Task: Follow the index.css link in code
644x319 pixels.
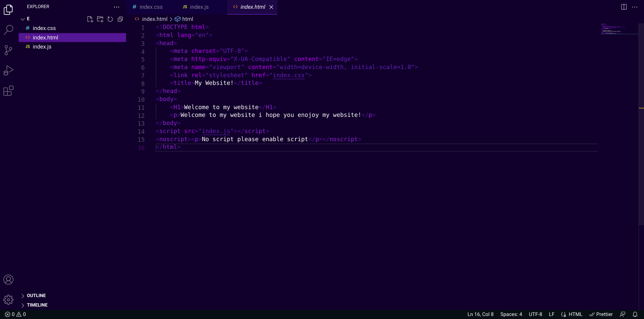Action: [288, 75]
